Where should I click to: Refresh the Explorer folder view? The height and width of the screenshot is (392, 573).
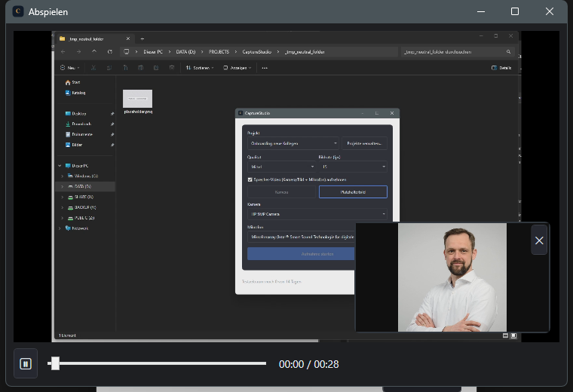pyautogui.click(x=109, y=52)
